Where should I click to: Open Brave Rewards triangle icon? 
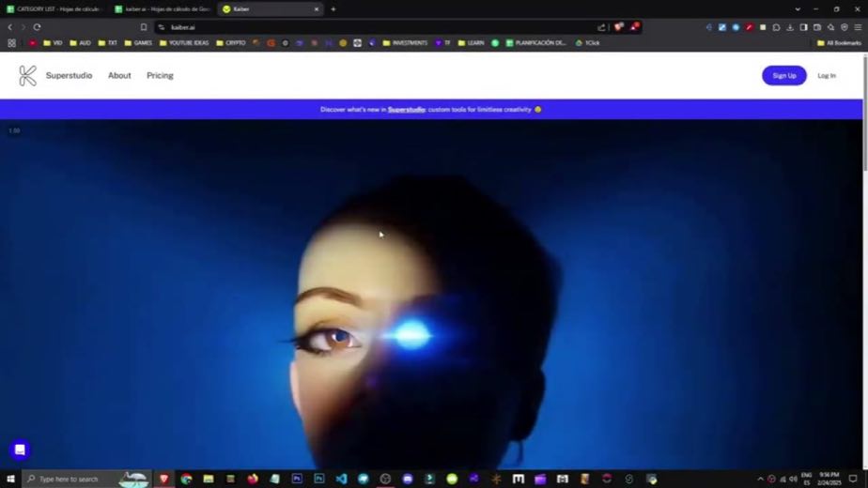[634, 26]
